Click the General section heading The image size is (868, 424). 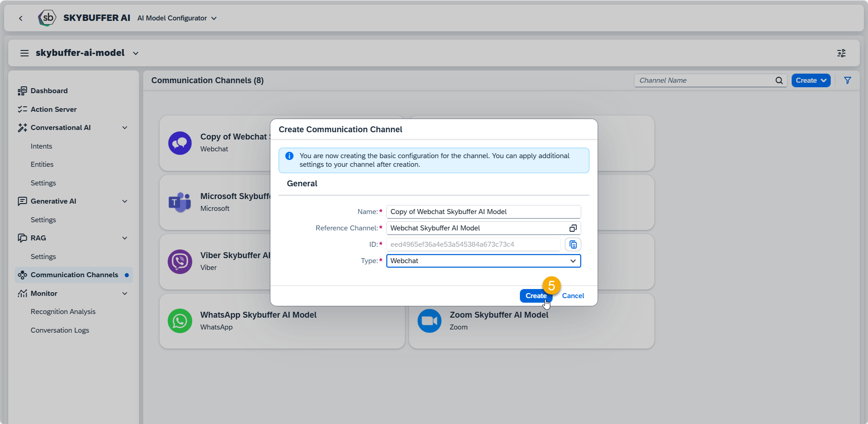tap(302, 184)
